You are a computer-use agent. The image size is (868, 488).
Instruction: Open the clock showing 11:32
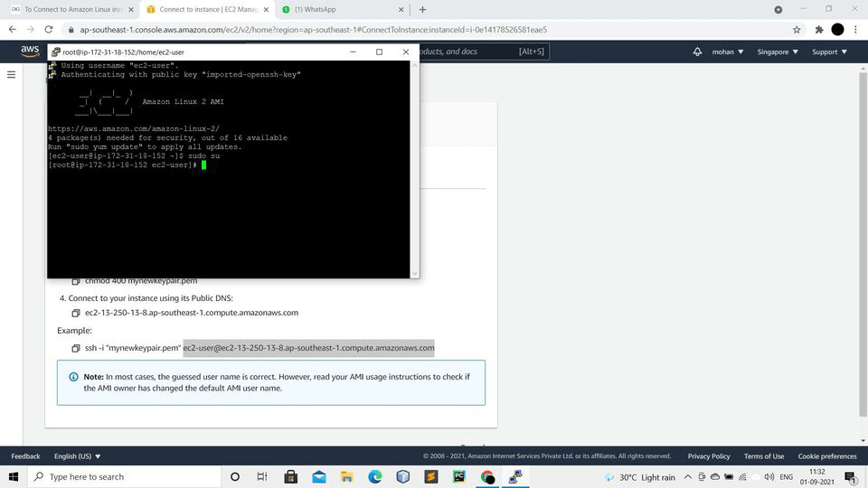pyautogui.click(x=817, y=477)
